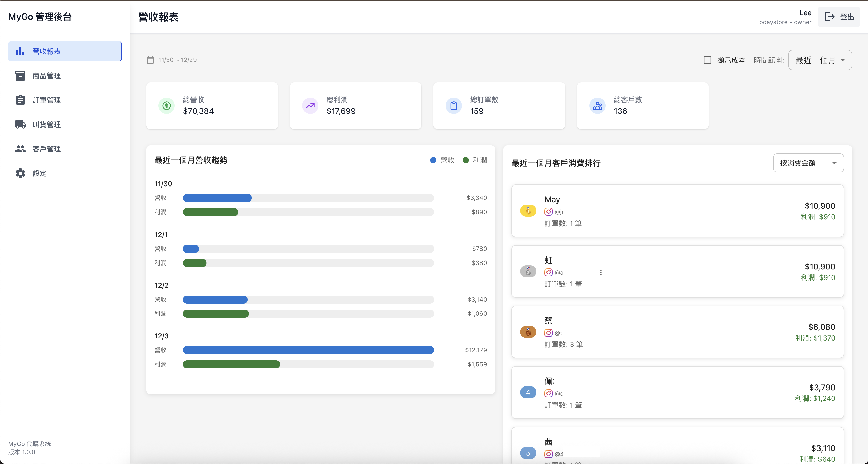Viewport: 868px width, 464px height.
Task: Select the 客戶管理 people icon
Action: 20,149
